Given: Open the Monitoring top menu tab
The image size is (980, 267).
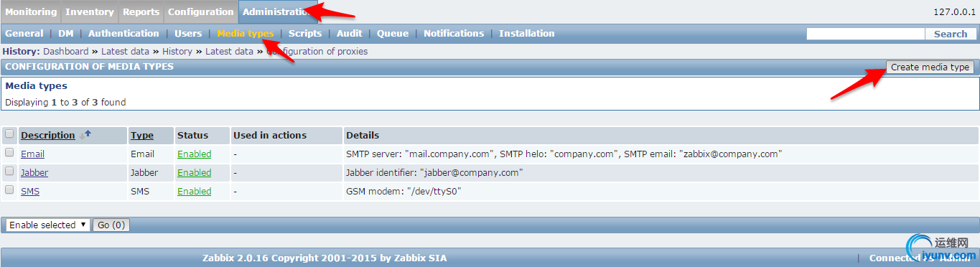Looking at the screenshot, I should coord(31,12).
